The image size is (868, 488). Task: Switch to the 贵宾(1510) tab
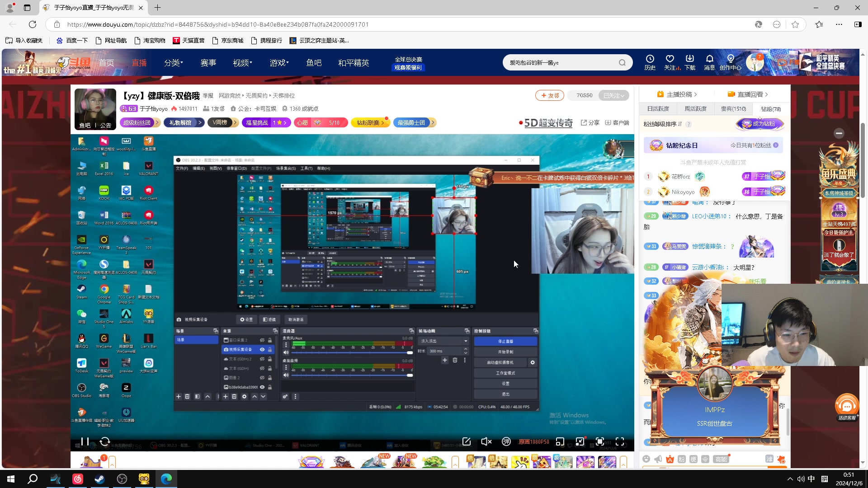click(733, 109)
